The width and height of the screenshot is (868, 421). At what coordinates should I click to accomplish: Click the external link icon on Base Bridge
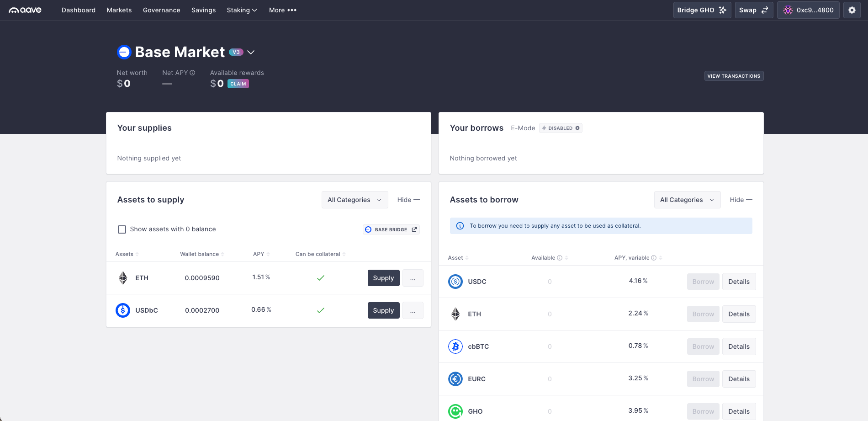(414, 229)
